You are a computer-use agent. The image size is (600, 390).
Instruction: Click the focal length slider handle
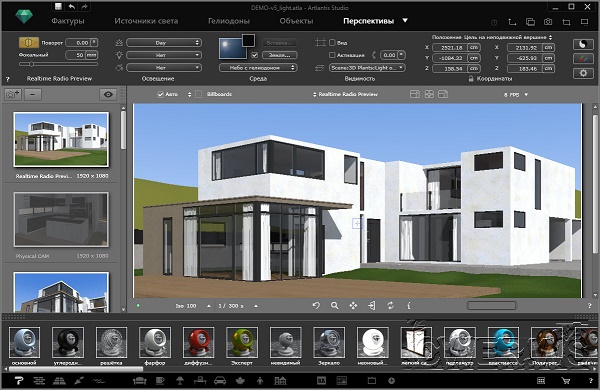point(32,64)
